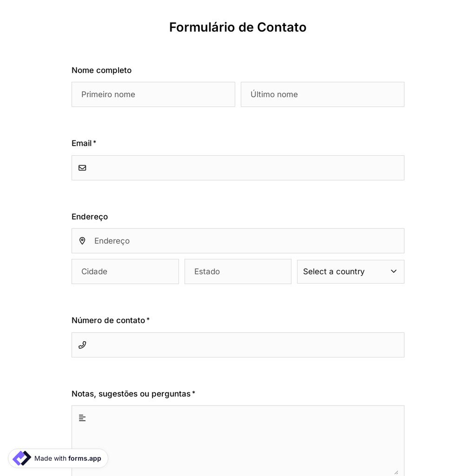Click the envelope icon in the Email field

pos(82,168)
